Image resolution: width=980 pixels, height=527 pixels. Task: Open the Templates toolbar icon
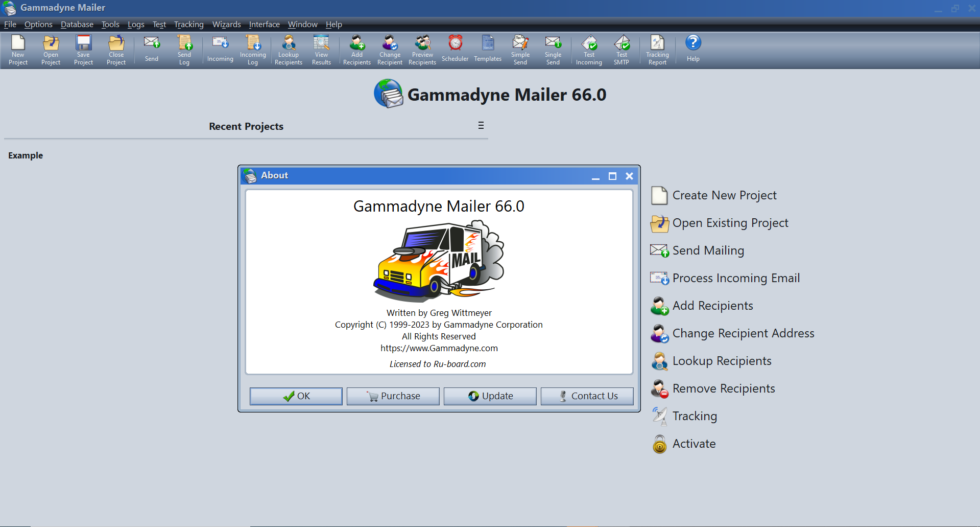[x=488, y=50]
